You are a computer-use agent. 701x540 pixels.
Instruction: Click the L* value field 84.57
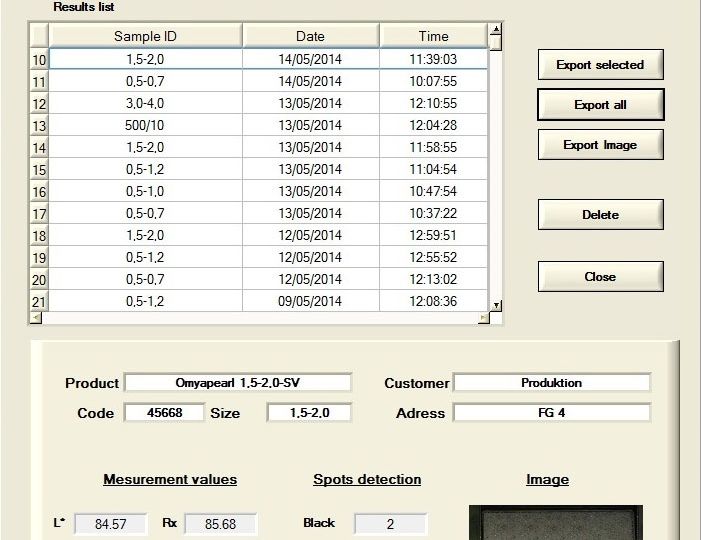point(110,523)
